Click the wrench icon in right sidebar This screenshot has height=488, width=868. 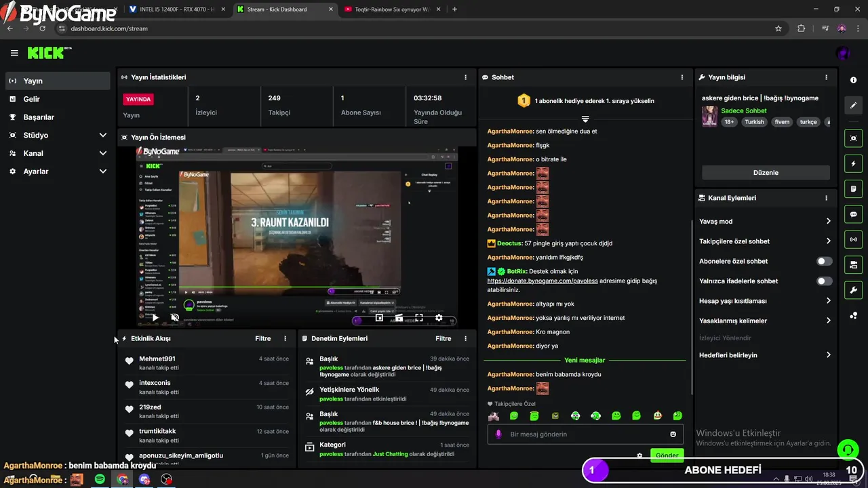click(x=853, y=290)
